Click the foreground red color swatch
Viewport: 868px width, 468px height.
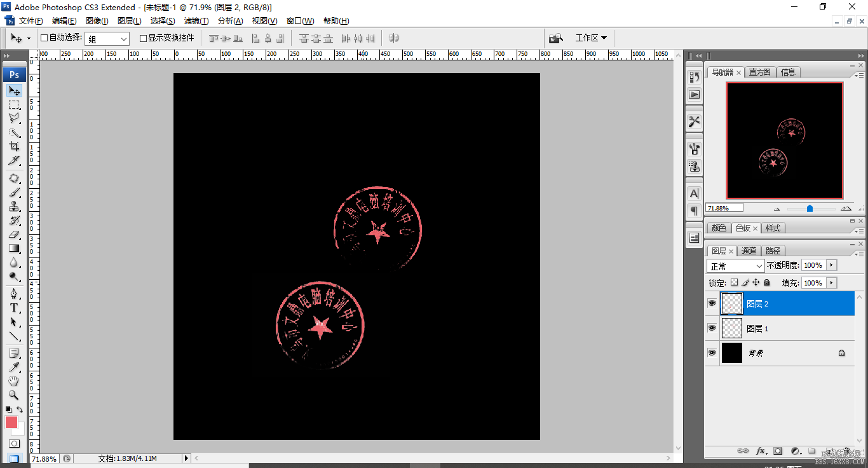11,422
